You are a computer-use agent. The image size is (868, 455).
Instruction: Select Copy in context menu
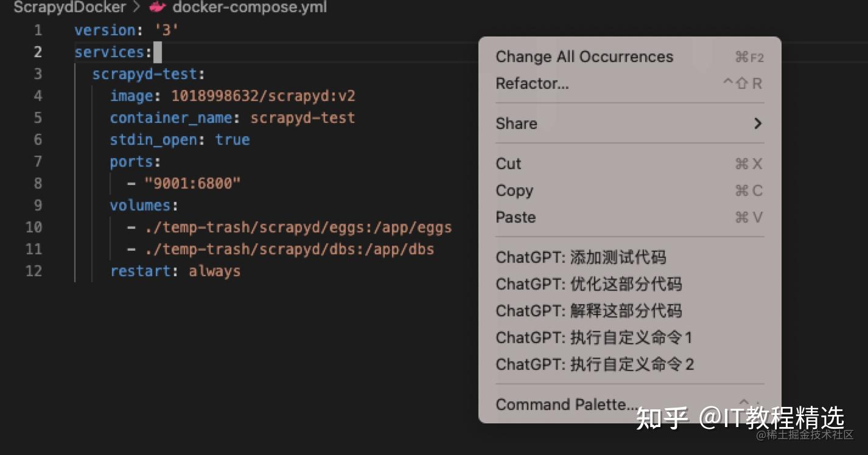click(x=629, y=190)
